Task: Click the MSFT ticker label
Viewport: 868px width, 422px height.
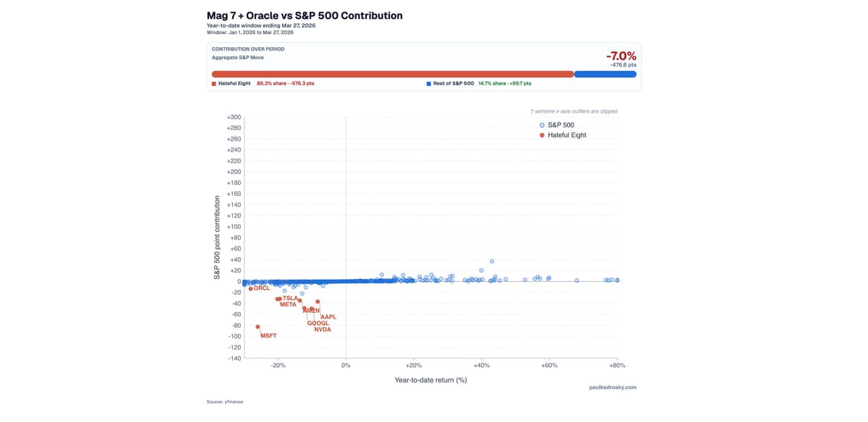Action: pyautogui.click(x=268, y=336)
